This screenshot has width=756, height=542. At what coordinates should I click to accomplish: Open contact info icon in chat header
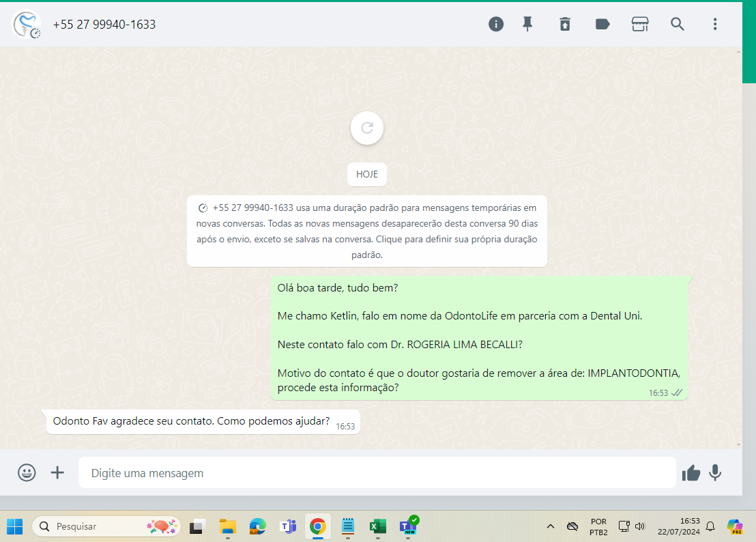coord(495,24)
